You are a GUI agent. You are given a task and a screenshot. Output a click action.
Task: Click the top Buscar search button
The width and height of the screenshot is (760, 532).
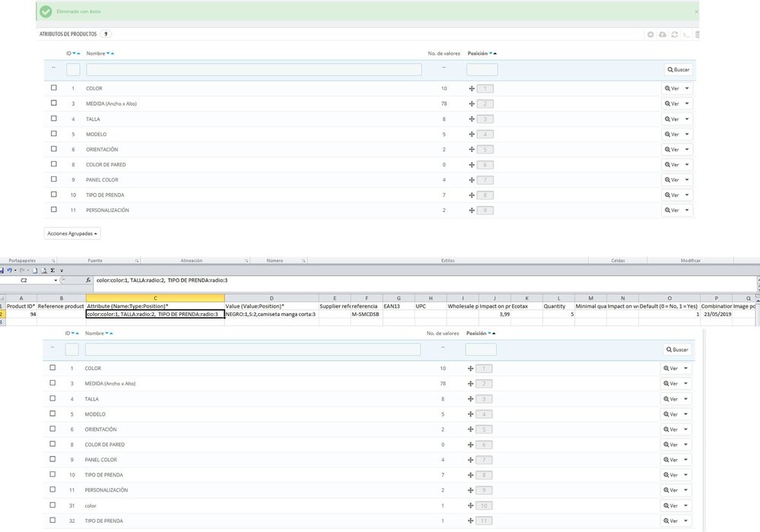[678, 69]
